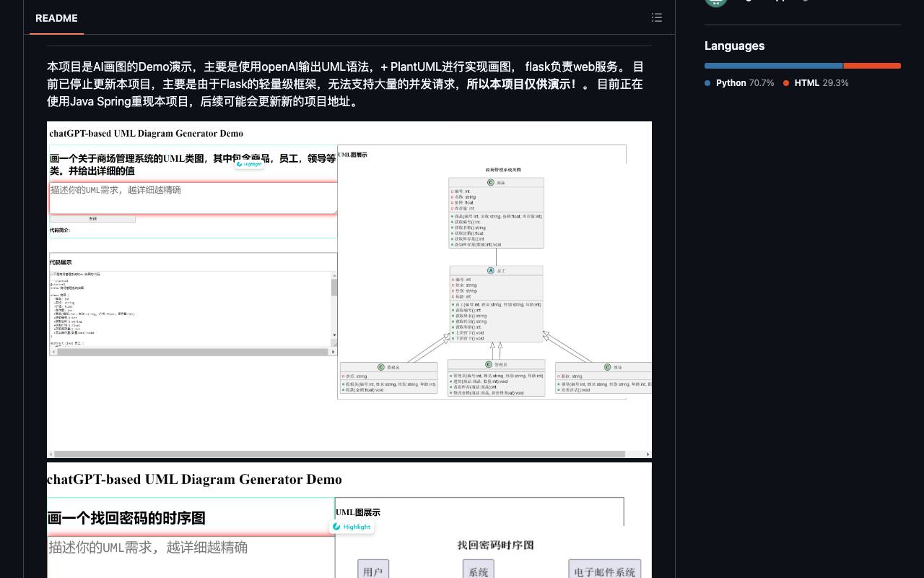Click the green C icon of 商品 class
Viewport: 924px width, 578px height.
coord(491,183)
